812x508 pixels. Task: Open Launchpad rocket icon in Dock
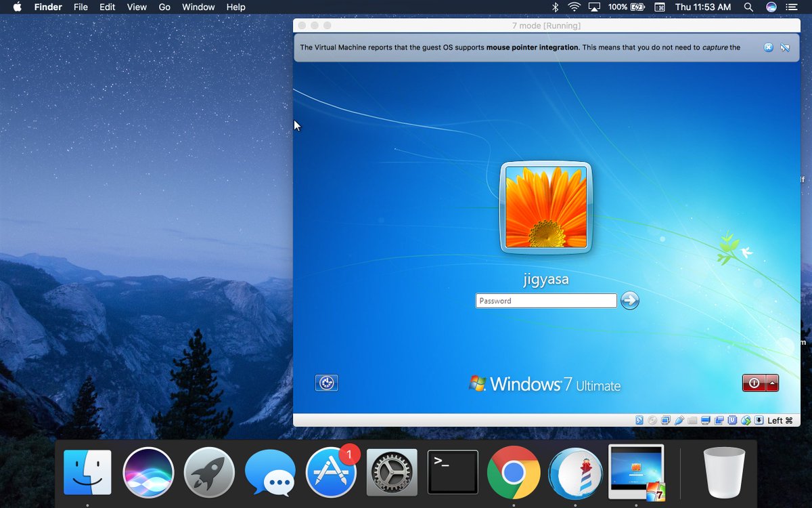pyautogui.click(x=209, y=472)
